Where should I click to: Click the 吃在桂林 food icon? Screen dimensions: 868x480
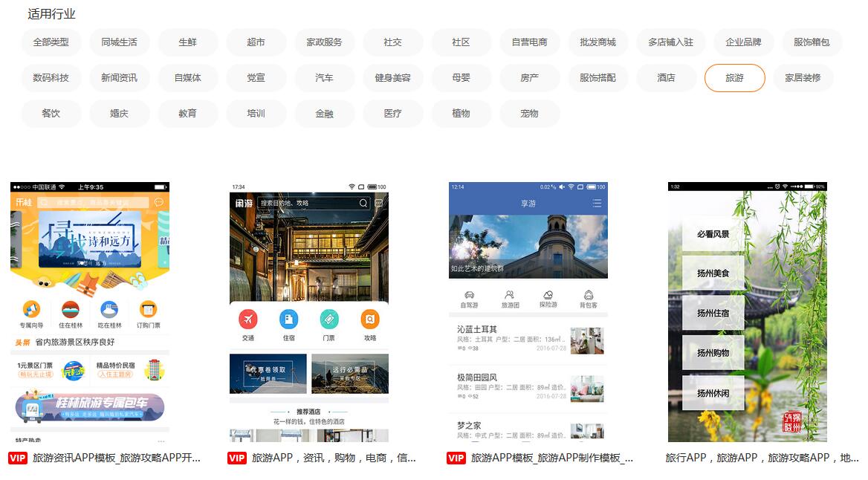pos(109,309)
